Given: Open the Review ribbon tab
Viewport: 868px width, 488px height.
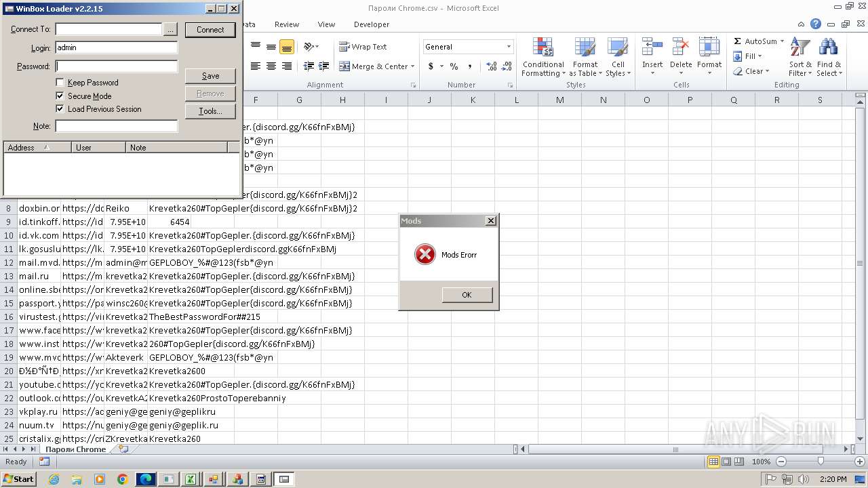Looking at the screenshot, I should pos(287,24).
